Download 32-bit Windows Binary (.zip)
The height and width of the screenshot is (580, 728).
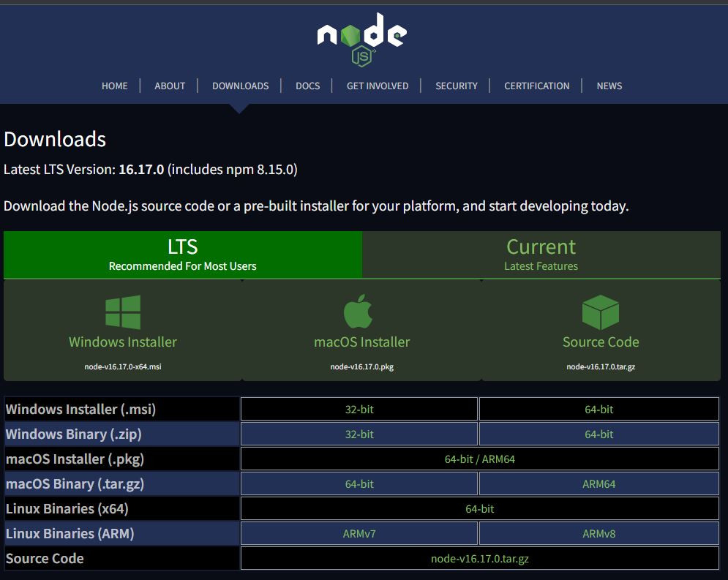pyautogui.click(x=359, y=434)
